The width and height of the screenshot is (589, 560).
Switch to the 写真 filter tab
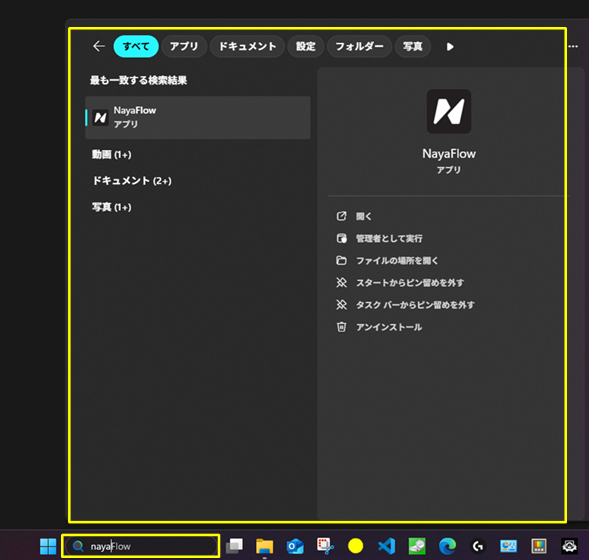click(412, 47)
